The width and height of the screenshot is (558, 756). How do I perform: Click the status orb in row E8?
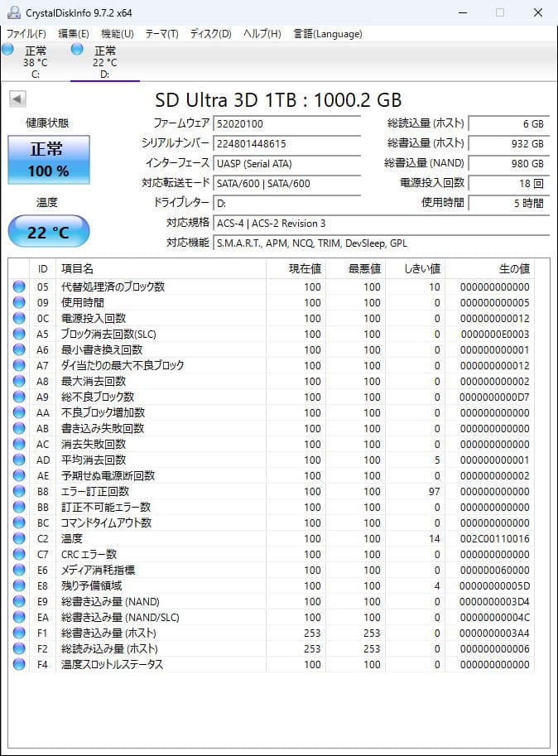[x=19, y=585]
